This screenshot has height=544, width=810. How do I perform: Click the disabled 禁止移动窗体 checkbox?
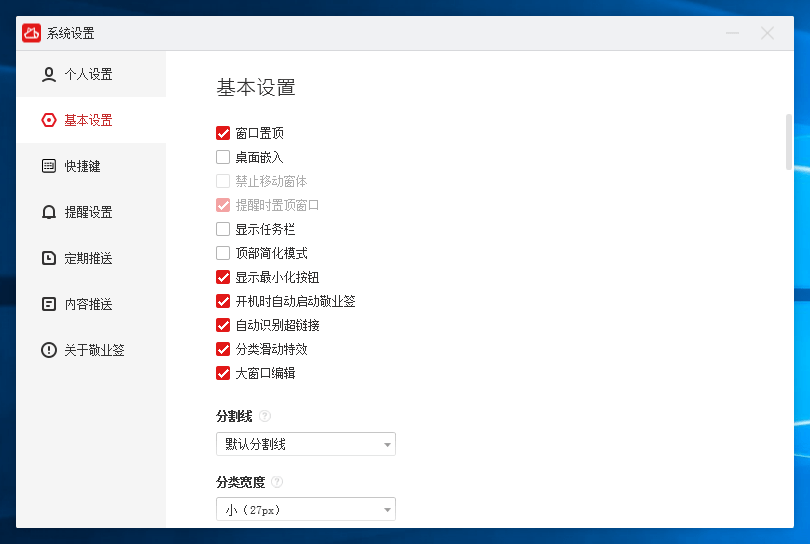click(x=223, y=181)
